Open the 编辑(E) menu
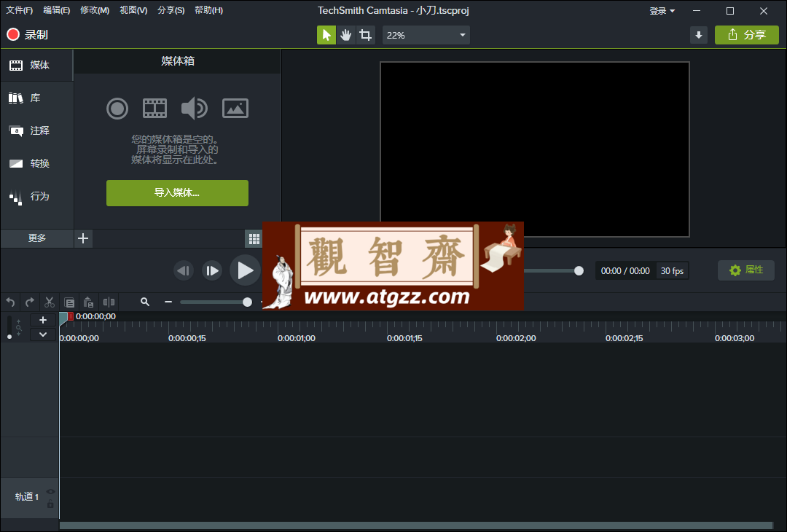The image size is (787, 532). coord(57,10)
